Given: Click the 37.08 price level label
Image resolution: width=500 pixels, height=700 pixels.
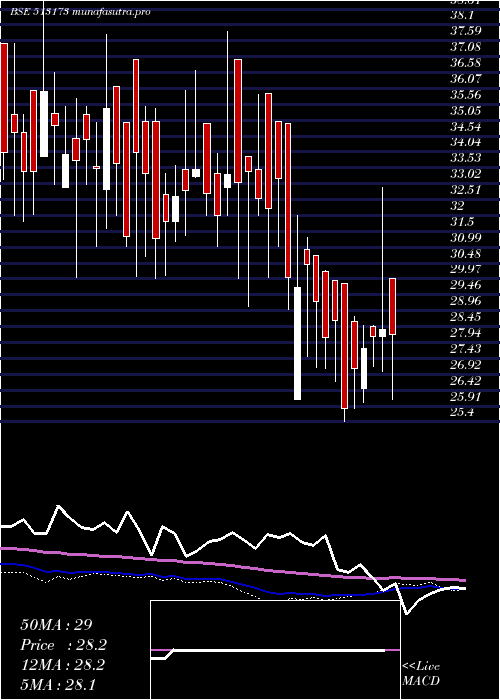Looking at the screenshot, I should pyautogui.click(x=466, y=47).
